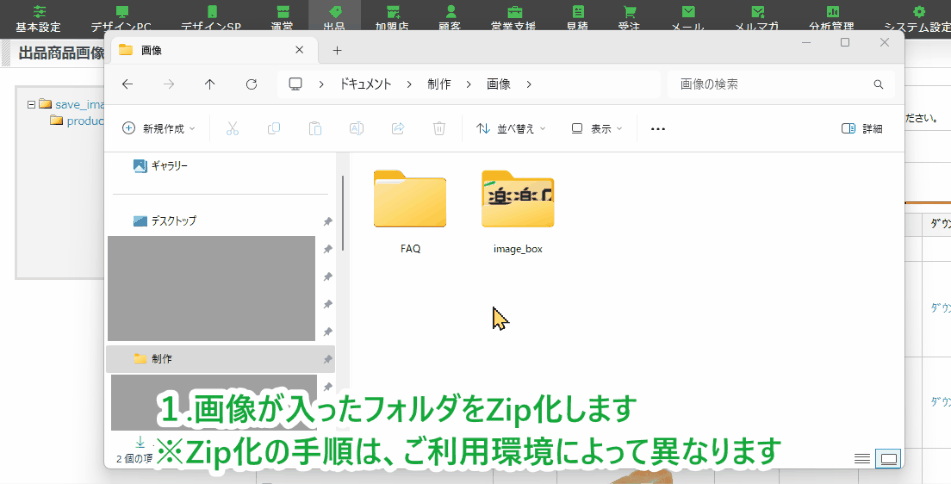Image resolution: width=951 pixels, height=484 pixels.
Task: Refresh the Explorer folder view
Action: (x=251, y=84)
